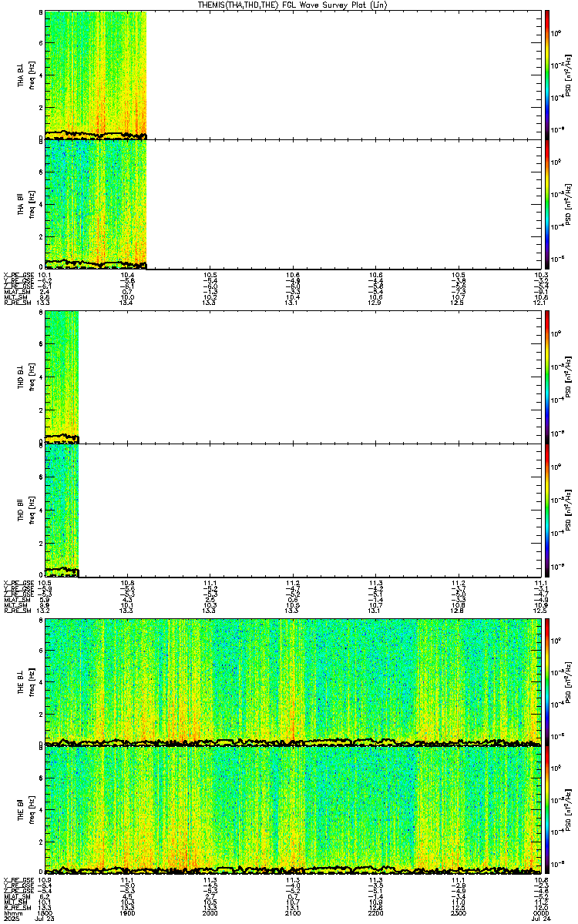Viewport: 578px width, 924px height.
Task: Click the 2100 time tick label
Action: pos(292,912)
